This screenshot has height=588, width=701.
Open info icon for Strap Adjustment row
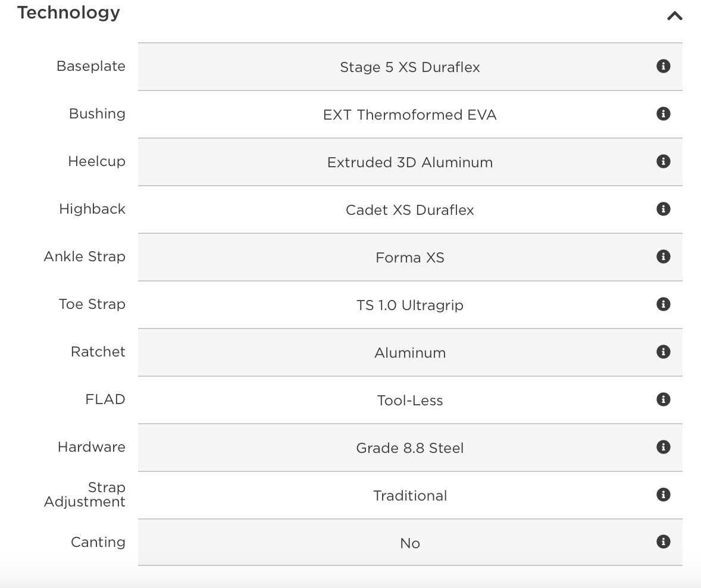(x=663, y=495)
